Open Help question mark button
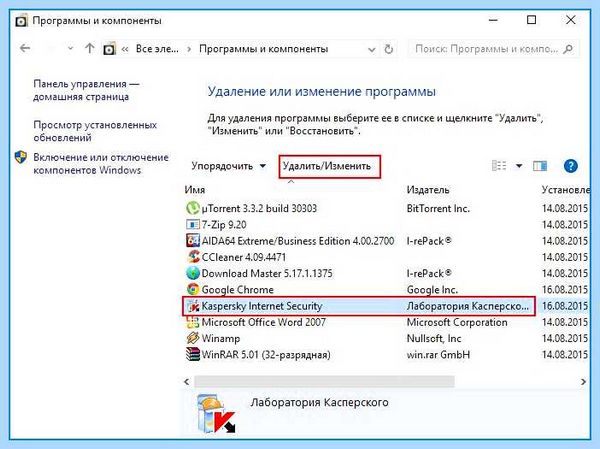 point(571,166)
